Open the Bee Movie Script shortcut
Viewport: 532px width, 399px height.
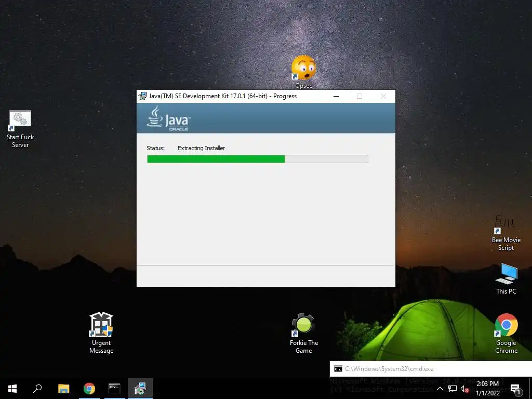point(506,232)
